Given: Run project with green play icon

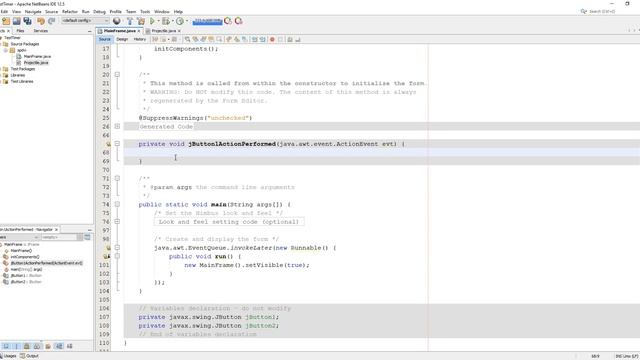Looking at the screenshot, I should tap(152, 21).
